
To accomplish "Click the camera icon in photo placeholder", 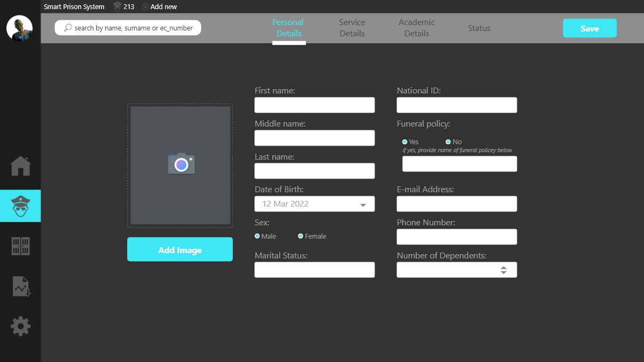I will (x=181, y=164).
